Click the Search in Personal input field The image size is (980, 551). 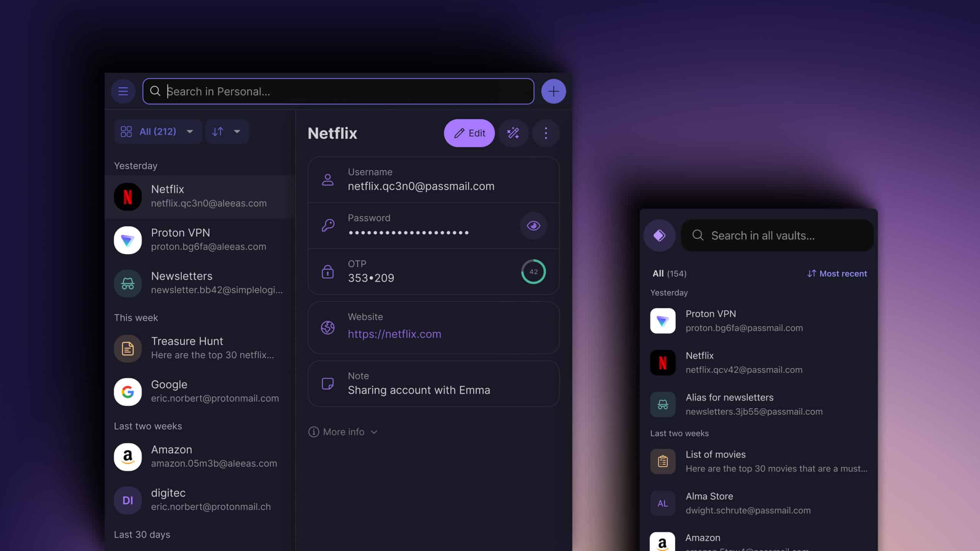click(338, 91)
